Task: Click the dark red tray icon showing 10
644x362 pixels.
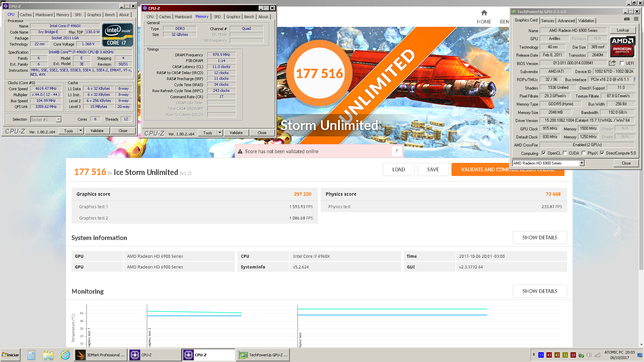Action: tap(573, 355)
